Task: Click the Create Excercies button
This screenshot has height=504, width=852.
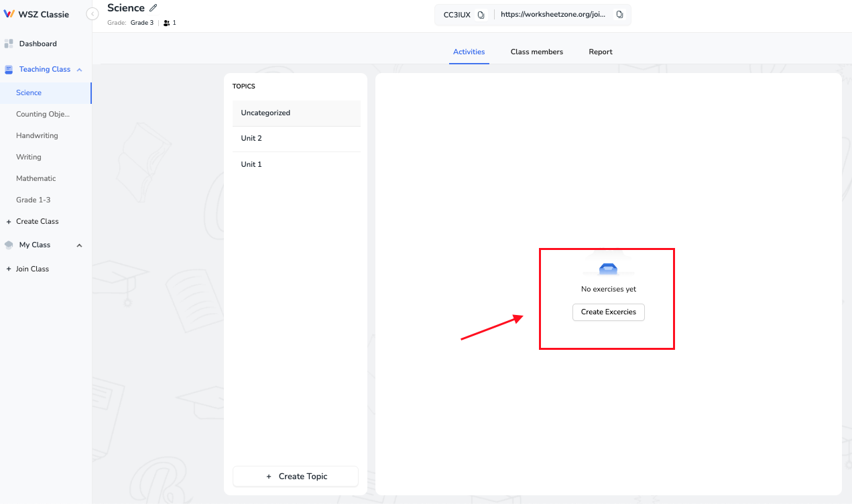Action: coord(609,312)
